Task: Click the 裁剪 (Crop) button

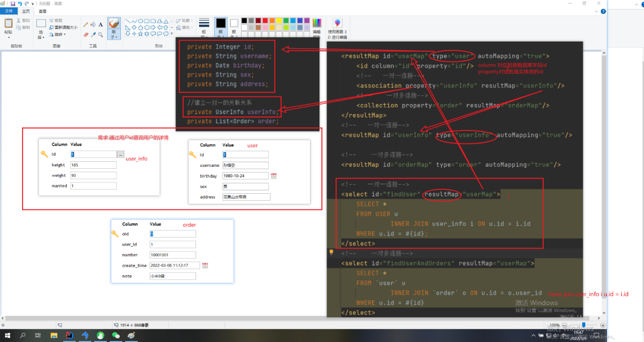Action: pyautogui.click(x=56, y=21)
